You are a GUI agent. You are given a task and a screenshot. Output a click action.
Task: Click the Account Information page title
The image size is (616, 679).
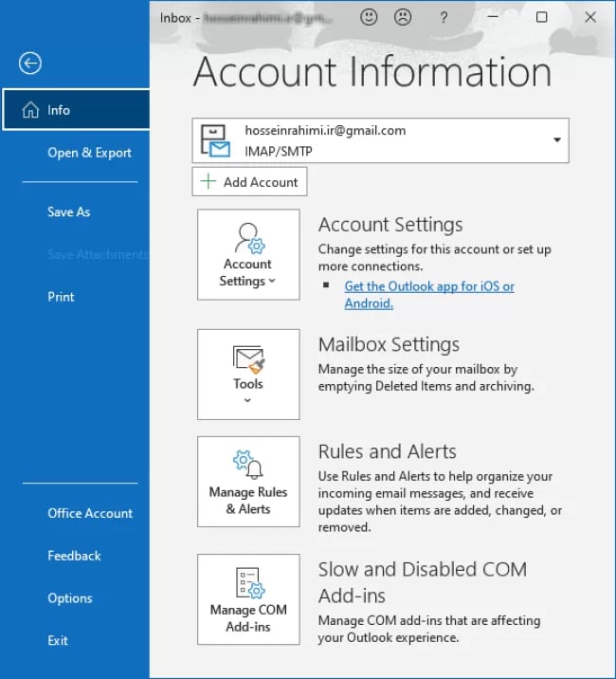(372, 72)
